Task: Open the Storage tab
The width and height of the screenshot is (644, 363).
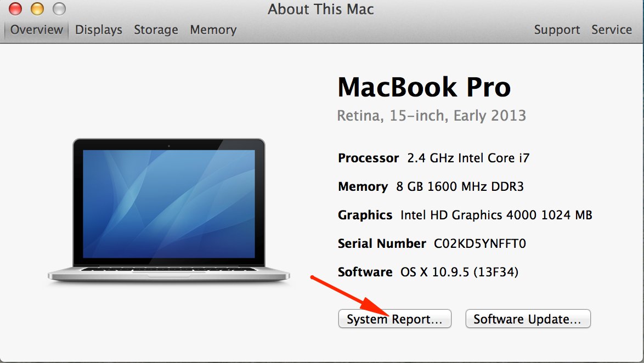Action: click(x=156, y=30)
